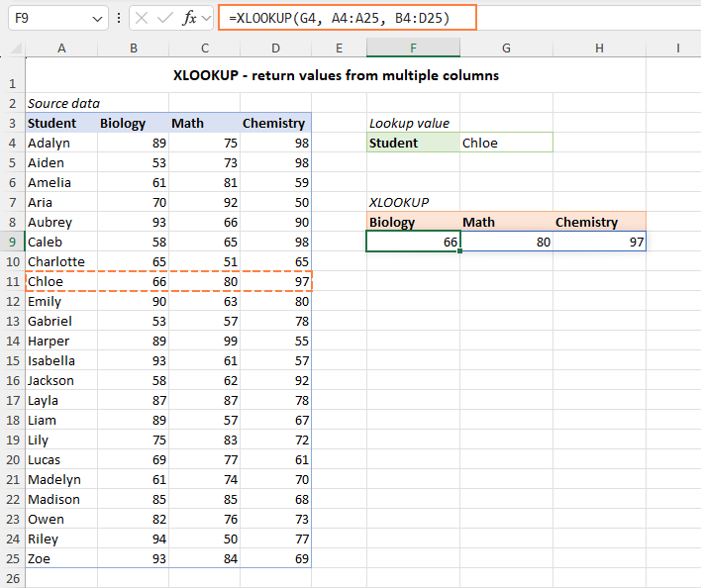Click the 'Isabella' cell
Image resolution: width=701 pixels, height=588 pixels.
pos(61,360)
